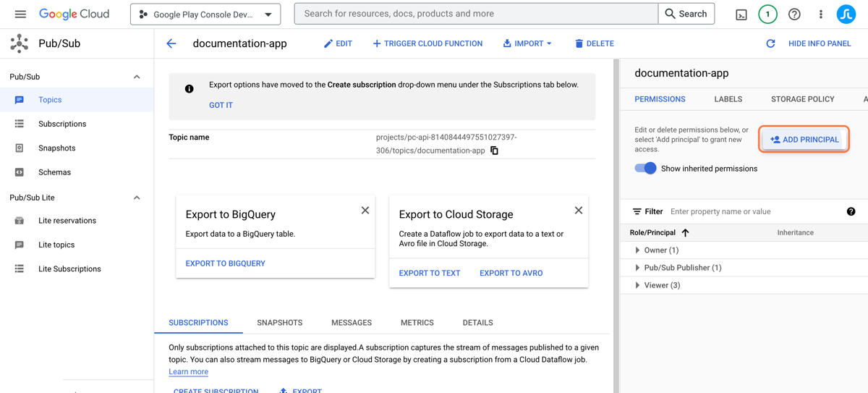Switch to the DETAILS tab

[x=478, y=323]
